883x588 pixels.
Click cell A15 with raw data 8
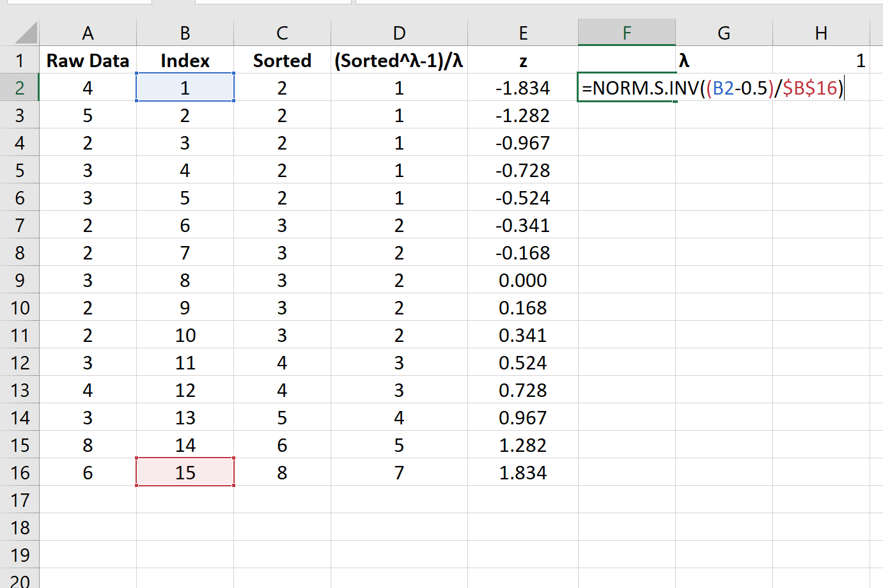click(88, 445)
